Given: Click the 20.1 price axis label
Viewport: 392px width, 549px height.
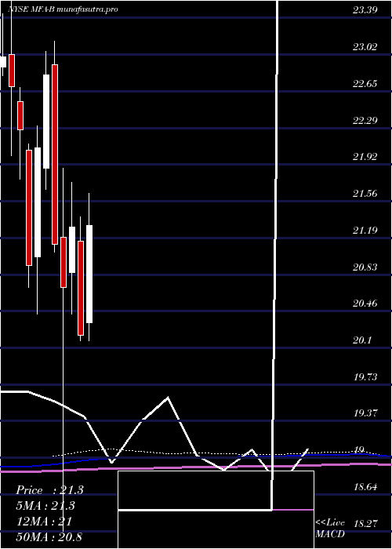Looking at the screenshot, I should tap(362, 340).
